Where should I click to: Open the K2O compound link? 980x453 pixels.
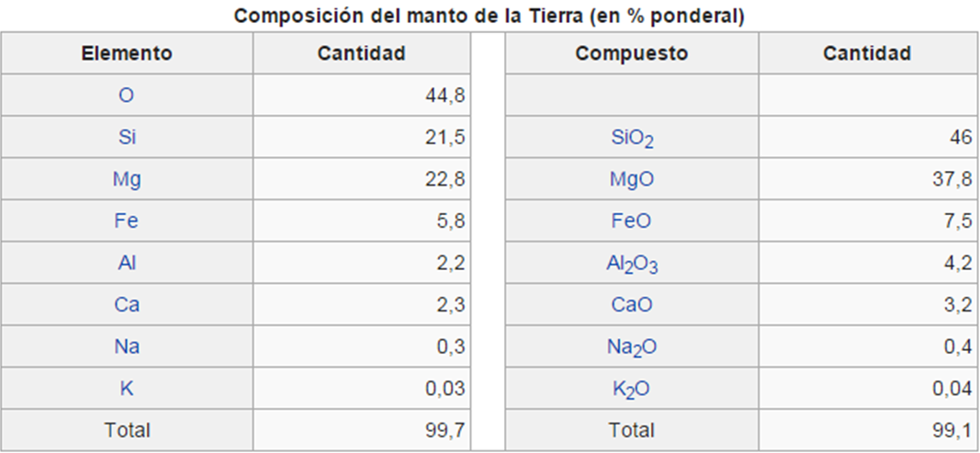pos(632,390)
